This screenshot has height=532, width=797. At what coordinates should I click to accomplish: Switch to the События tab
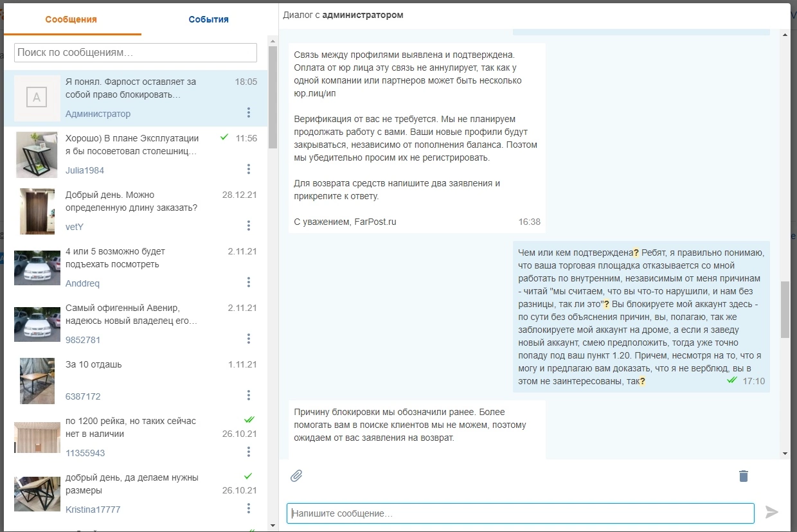point(209,19)
